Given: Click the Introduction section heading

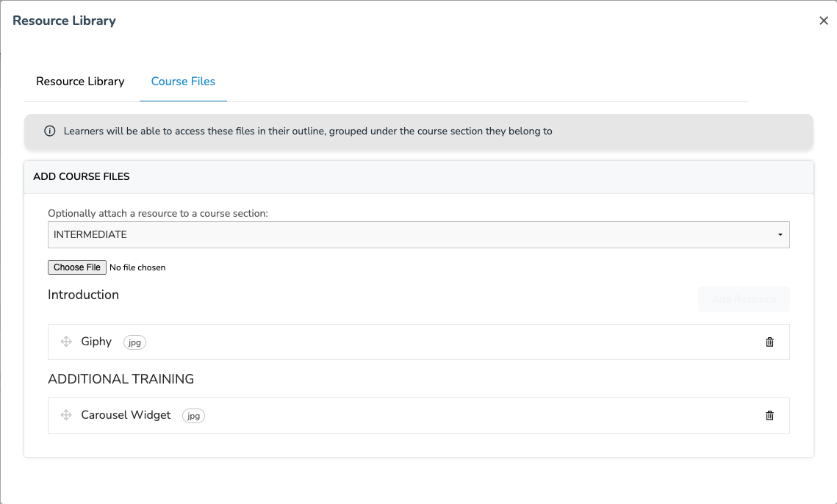Looking at the screenshot, I should point(83,294).
